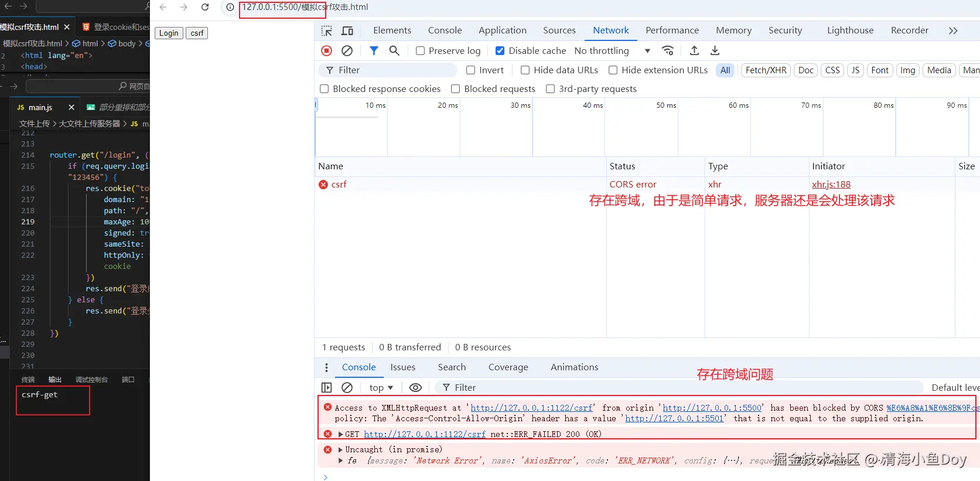
Task: Focus the network Filter input field
Action: click(388, 70)
